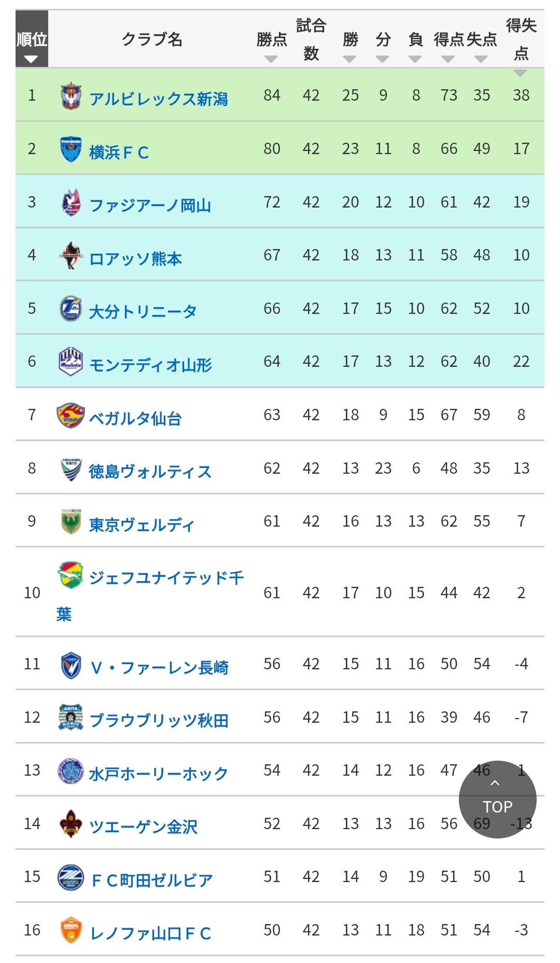Image resolution: width=560 pixels, height=963 pixels.
Task: Sort by 得点 goals scored column
Action: pyautogui.click(x=449, y=47)
